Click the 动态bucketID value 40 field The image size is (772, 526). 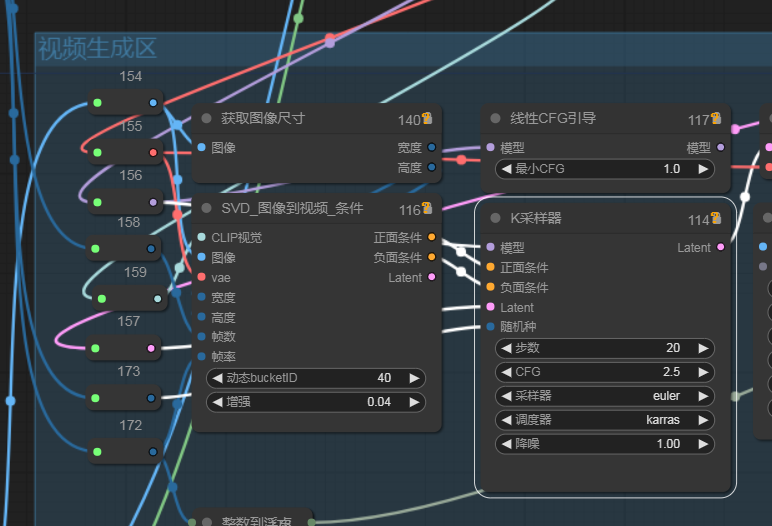pos(316,378)
